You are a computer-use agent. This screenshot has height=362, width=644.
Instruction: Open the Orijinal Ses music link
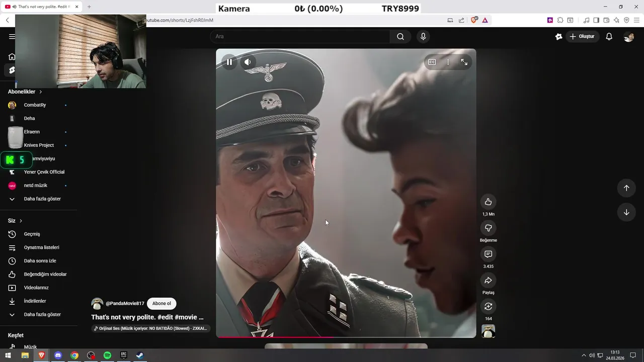coord(151,328)
